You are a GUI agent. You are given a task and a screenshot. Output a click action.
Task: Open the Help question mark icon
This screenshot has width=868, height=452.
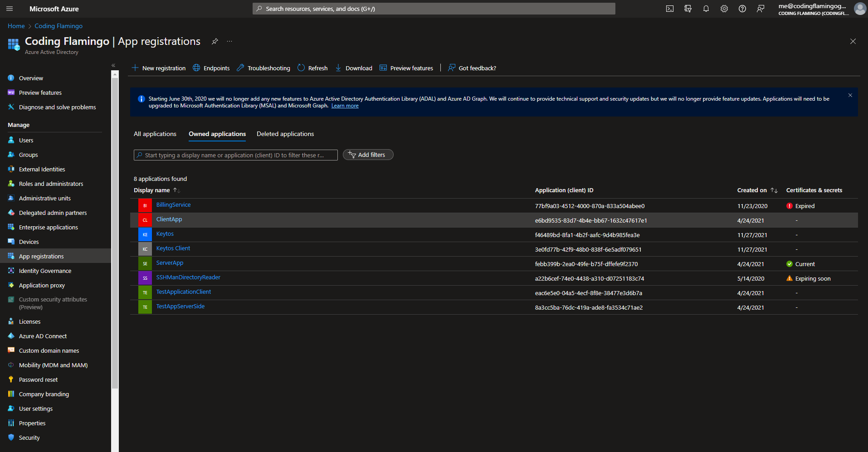point(742,9)
